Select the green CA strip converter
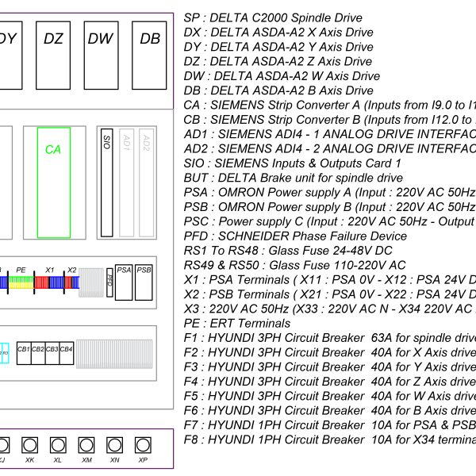The width and height of the screenshot is (476, 476). click(x=53, y=182)
